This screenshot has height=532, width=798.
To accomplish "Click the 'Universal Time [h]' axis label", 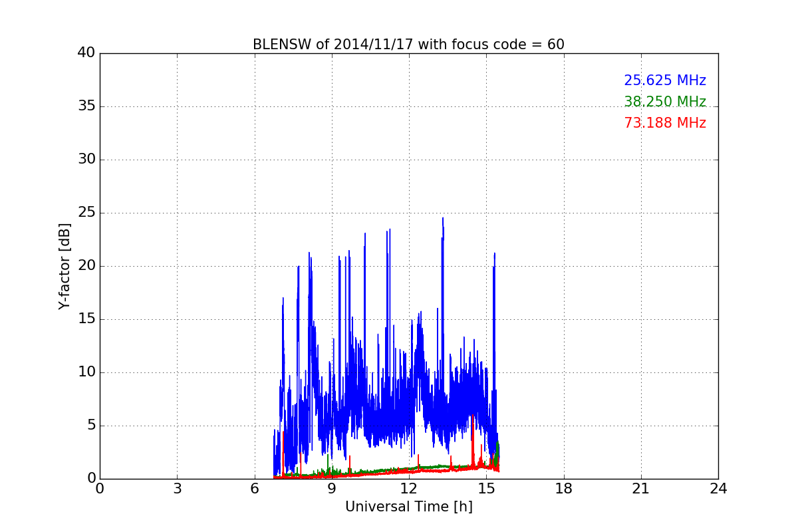I will coord(409,507).
